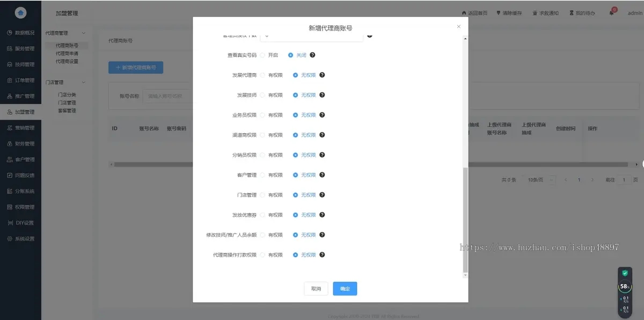Click the 确定 confirm button
644x320 pixels.
pos(345,288)
